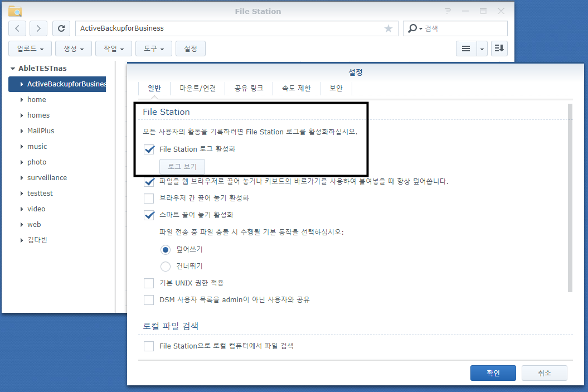Switch to the 보안 tab
The width and height of the screenshot is (588, 392).
point(336,88)
